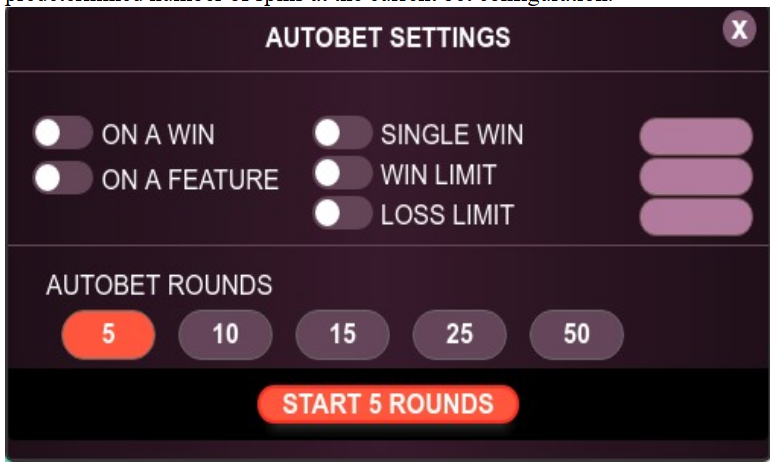Click the Single Win amount field

[695, 137]
